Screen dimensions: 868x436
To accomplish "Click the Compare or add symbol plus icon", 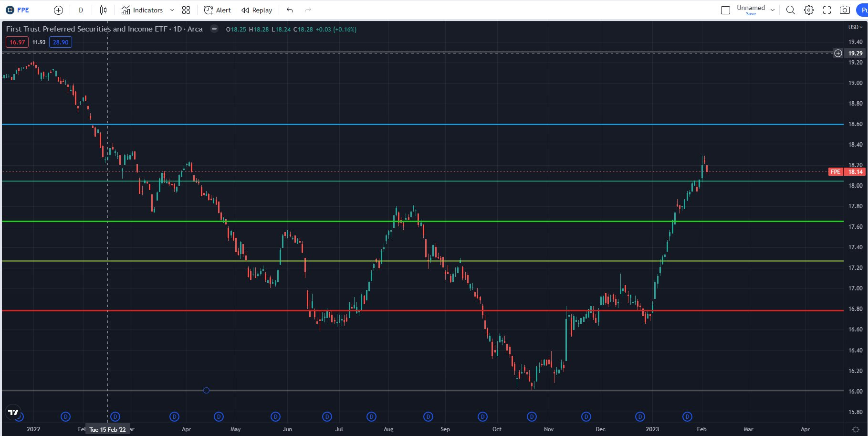I will 58,10.
